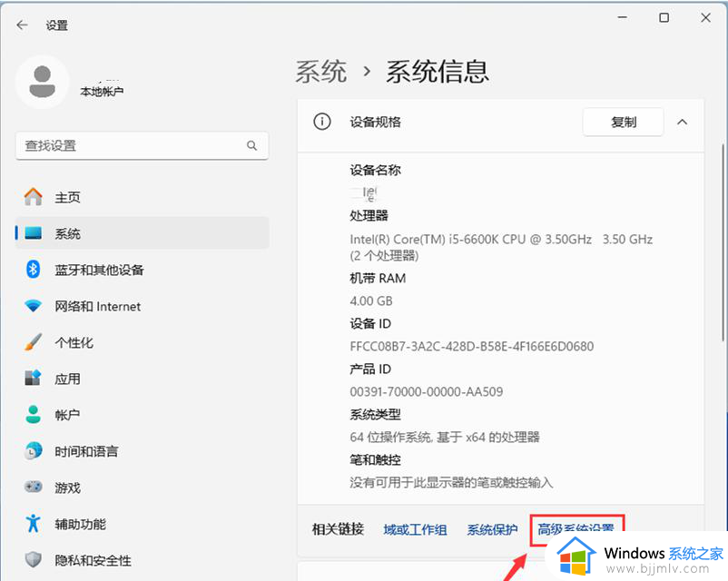Viewport: 728px width, 581px height.
Task: Open Wi-Fi icon for 网络和 Internet
Action: click(x=33, y=306)
